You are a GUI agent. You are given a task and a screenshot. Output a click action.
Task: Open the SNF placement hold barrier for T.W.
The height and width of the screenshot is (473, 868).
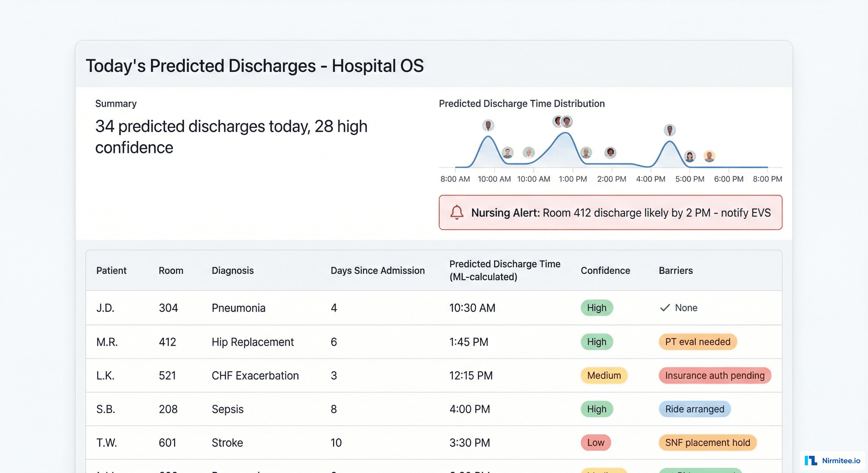pos(708,443)
